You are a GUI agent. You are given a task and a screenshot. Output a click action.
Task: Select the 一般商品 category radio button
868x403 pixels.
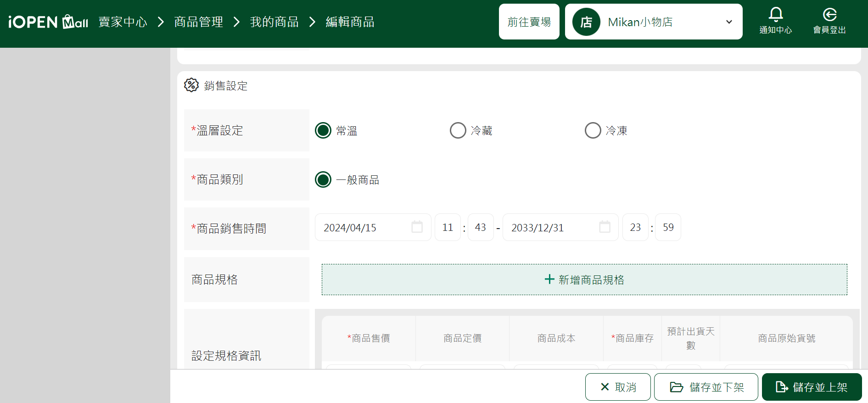click(x=323, y=179)
